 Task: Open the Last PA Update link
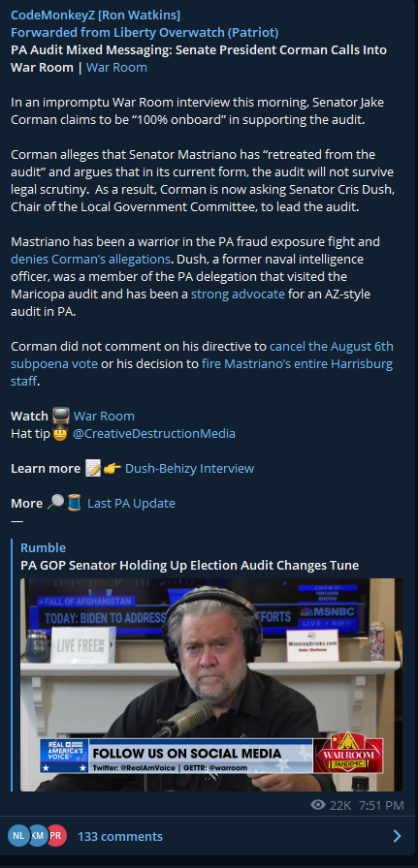click(131, 504)
